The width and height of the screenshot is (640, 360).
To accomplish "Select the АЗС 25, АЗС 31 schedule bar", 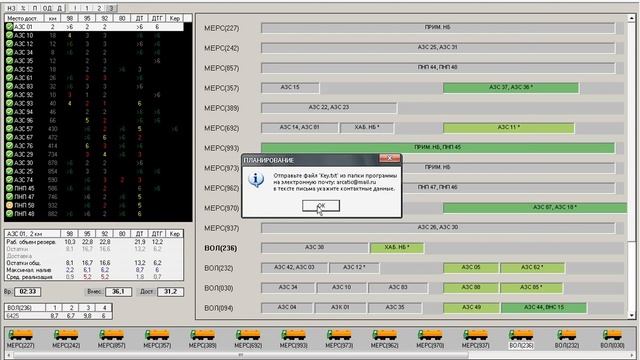I will click(438, 48).
